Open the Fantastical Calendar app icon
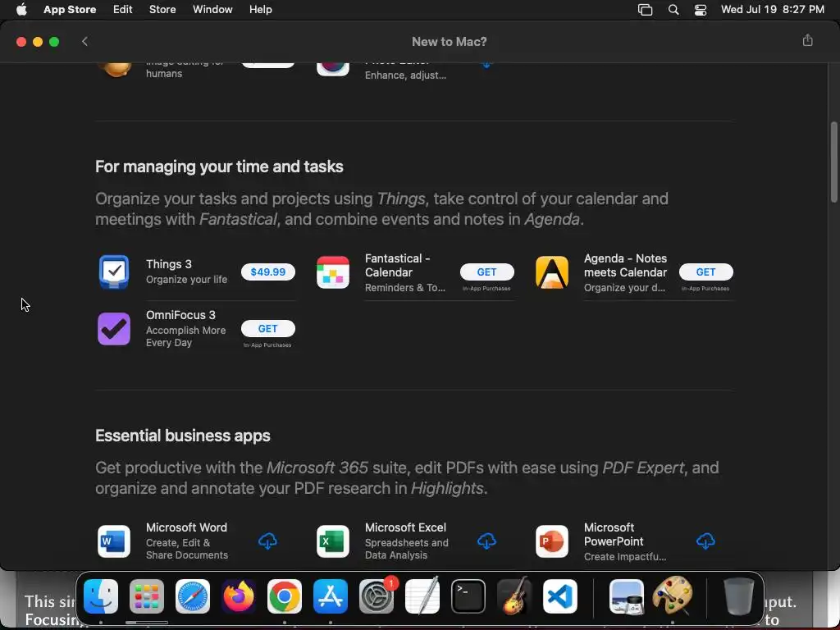 (x=333, y=272)
